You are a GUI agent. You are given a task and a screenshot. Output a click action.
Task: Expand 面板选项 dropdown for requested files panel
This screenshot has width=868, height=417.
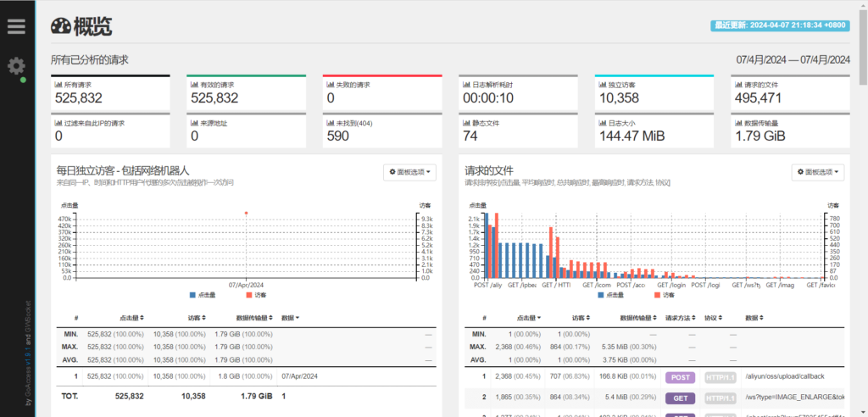[x=818, y=172]
